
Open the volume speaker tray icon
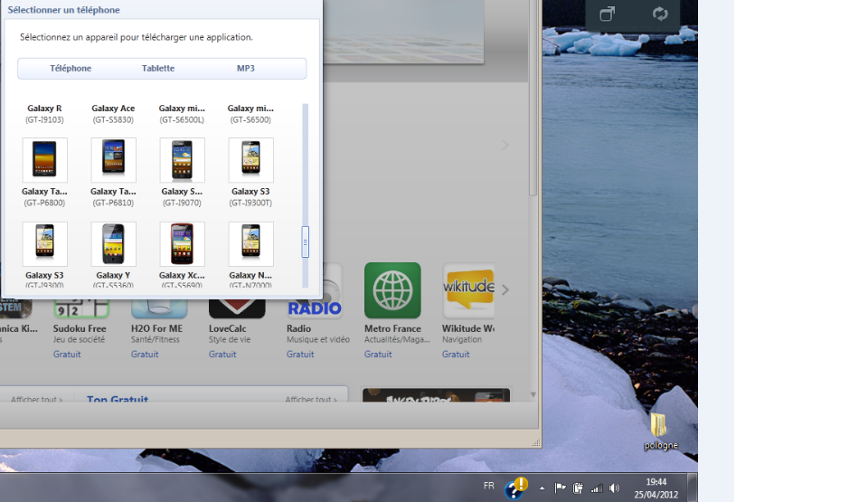pyautogui.click(x=614, y=488)
